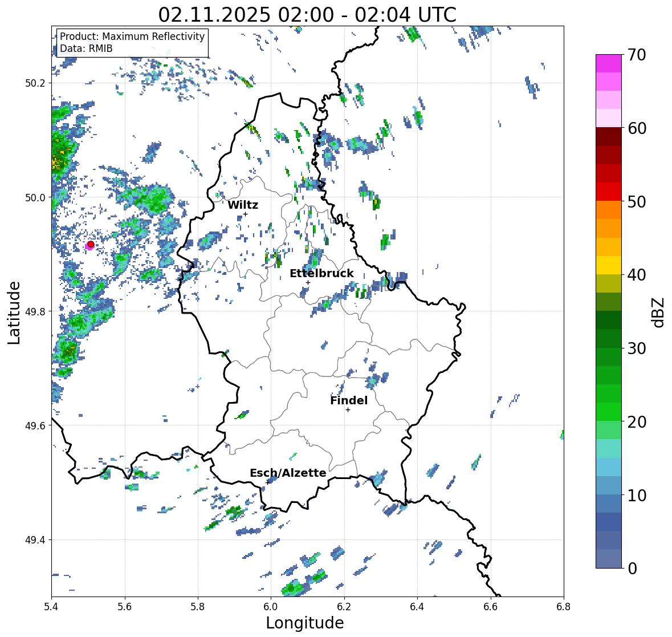Click the plus marker below Findel label
This screenshot has width=672, height=637.
(x=348, y=410)
